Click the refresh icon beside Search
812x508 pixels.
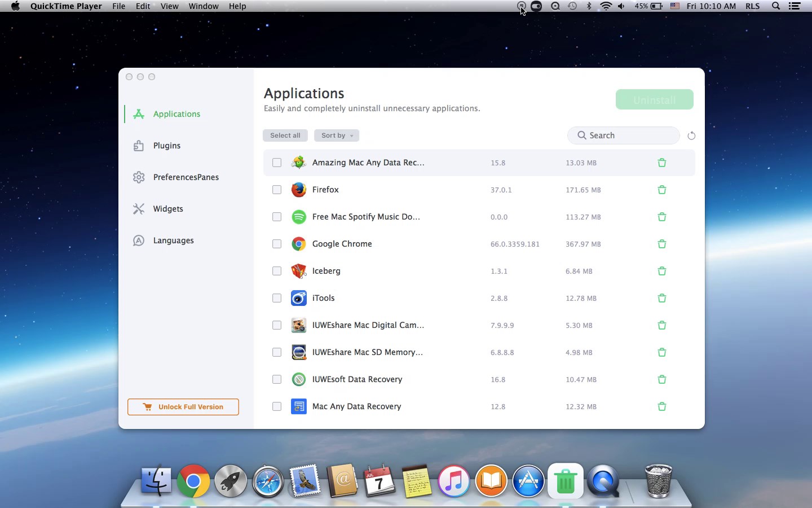click(691, 135)
